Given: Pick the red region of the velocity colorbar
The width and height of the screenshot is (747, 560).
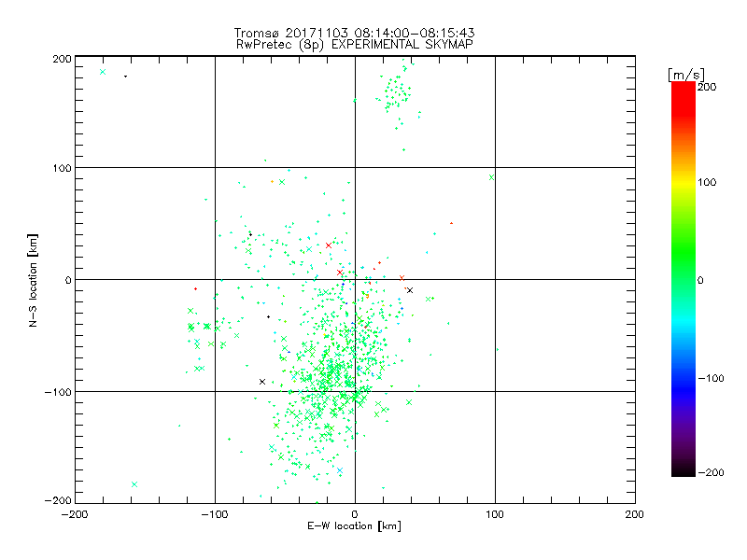Looking at the screenshot, I should [x=684, y=98].
